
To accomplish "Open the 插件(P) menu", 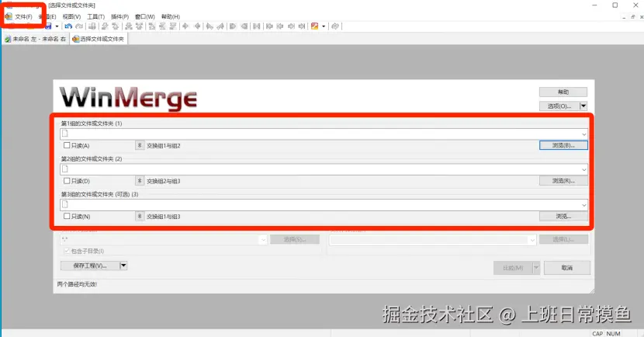I will [x=120, y=17].
